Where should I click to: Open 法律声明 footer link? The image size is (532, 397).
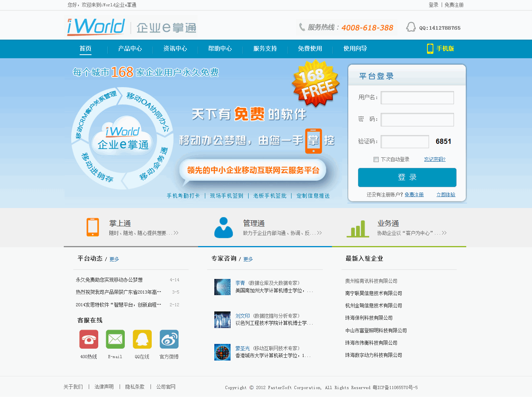pos(104,387)
